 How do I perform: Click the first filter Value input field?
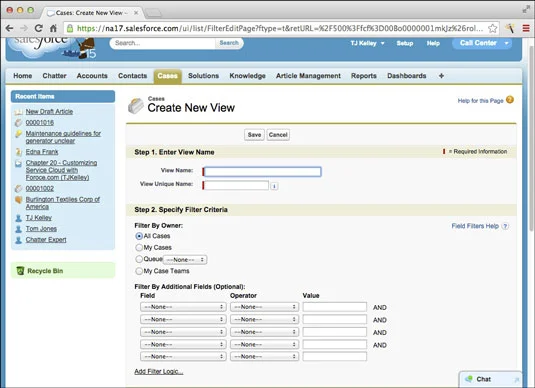[334, 307]
